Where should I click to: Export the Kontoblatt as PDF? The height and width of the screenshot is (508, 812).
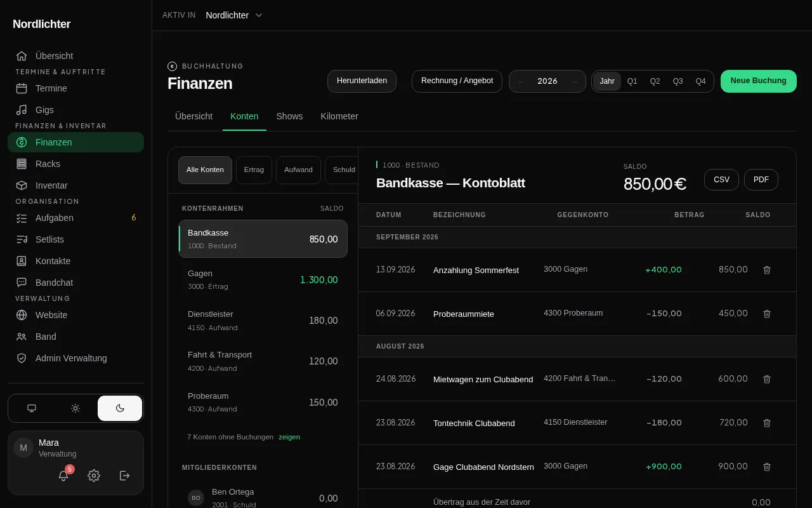coord(761,180)
